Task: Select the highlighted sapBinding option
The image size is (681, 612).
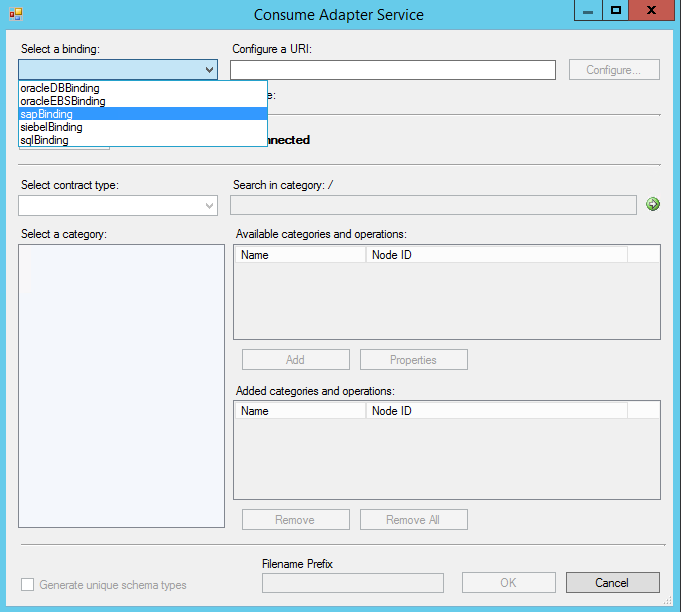Action: point(143,114)
